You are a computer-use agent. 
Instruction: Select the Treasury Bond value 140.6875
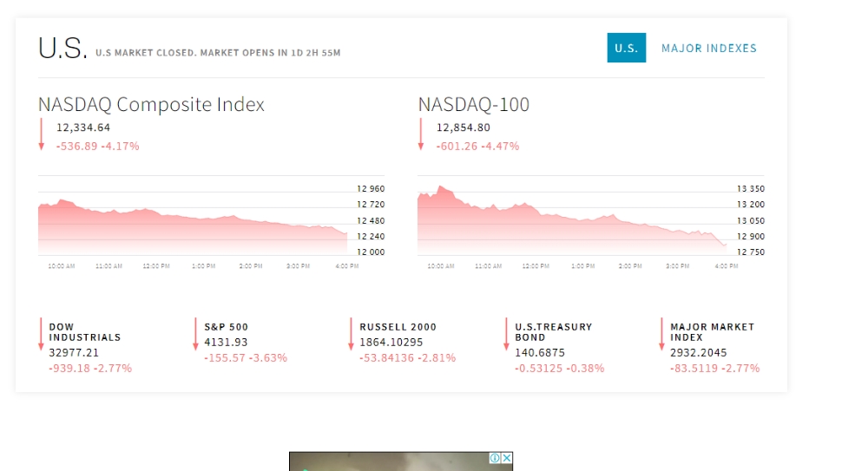click(x=540, y=352)
